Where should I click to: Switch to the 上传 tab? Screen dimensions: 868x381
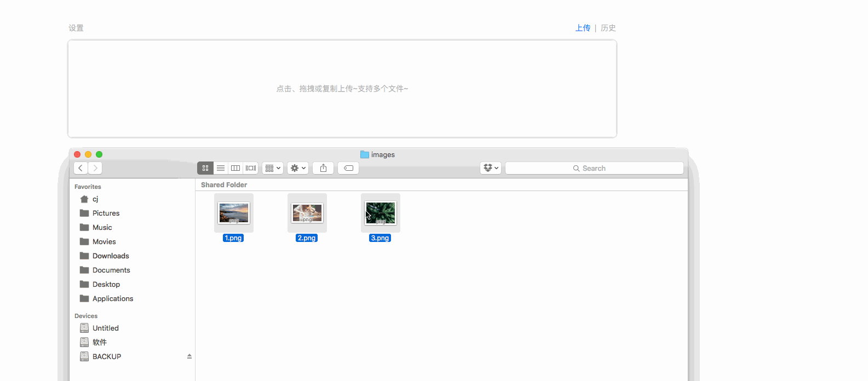pyautogui.click(x=583, y=28)
